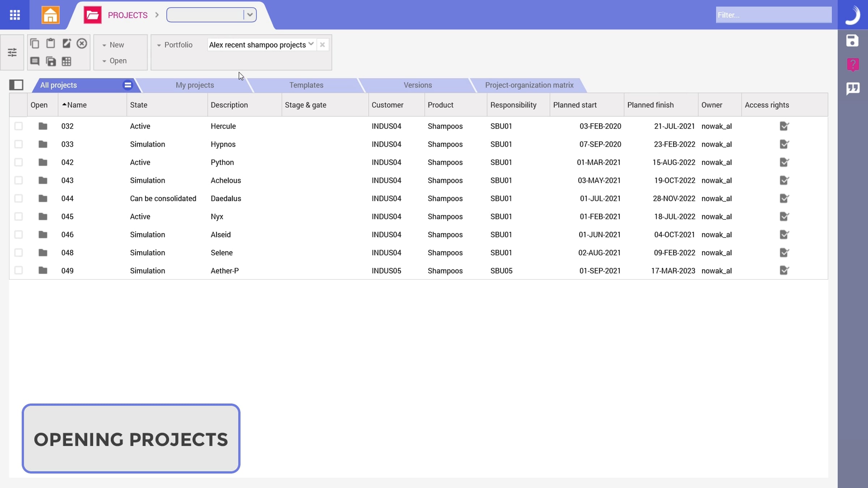Image resolution: width=868 pixels, height=488 pixels.
Task: Click the paste clipboard icon
Action: point(51,43)
